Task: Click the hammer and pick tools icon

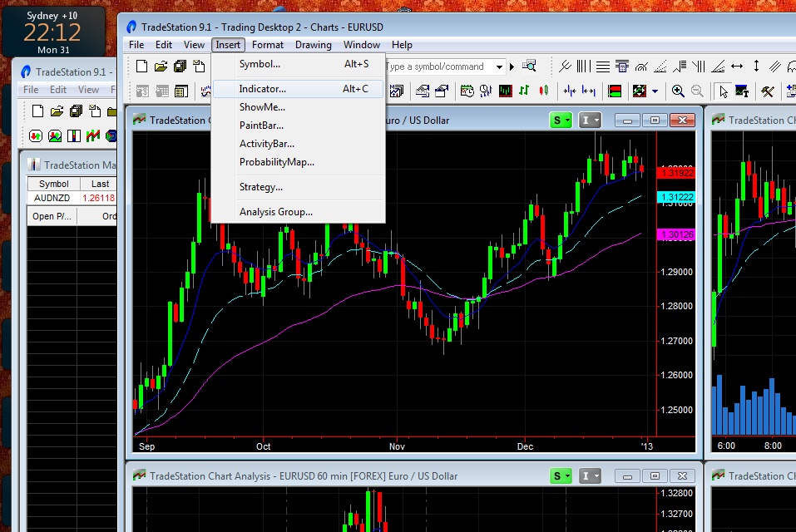Action: pyautogui.click(x=767, y=91)
